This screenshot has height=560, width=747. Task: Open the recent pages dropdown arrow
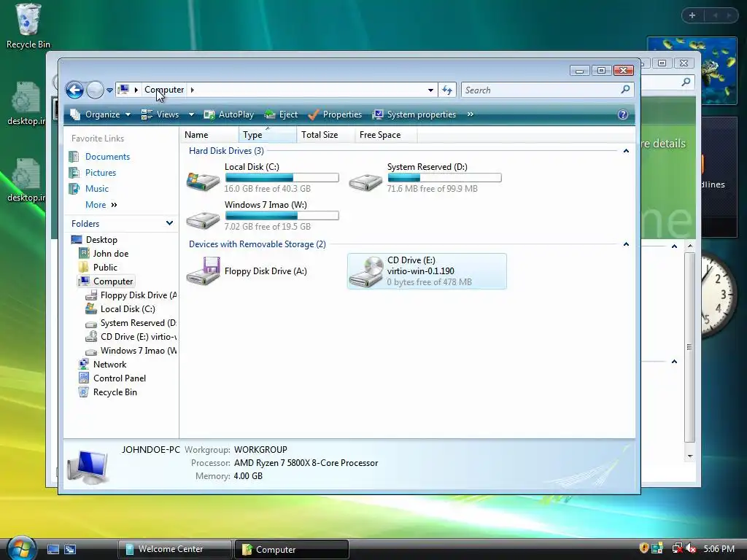[109, 90]
